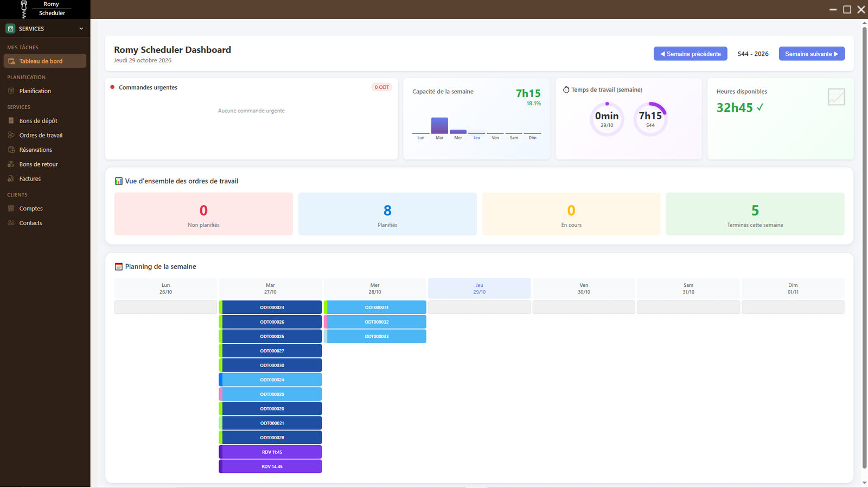Open work order ODT000023
868x488 pixels.
click(x=270, y=307)
